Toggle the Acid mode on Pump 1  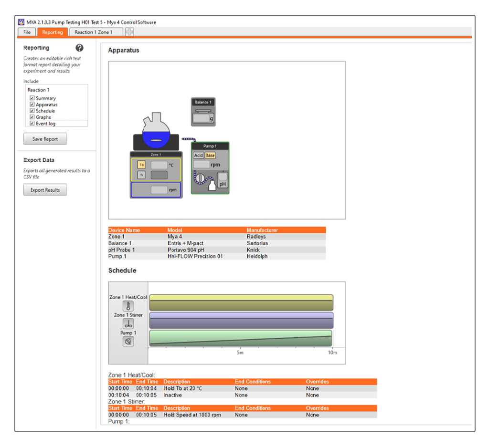(x=199, y=155)
